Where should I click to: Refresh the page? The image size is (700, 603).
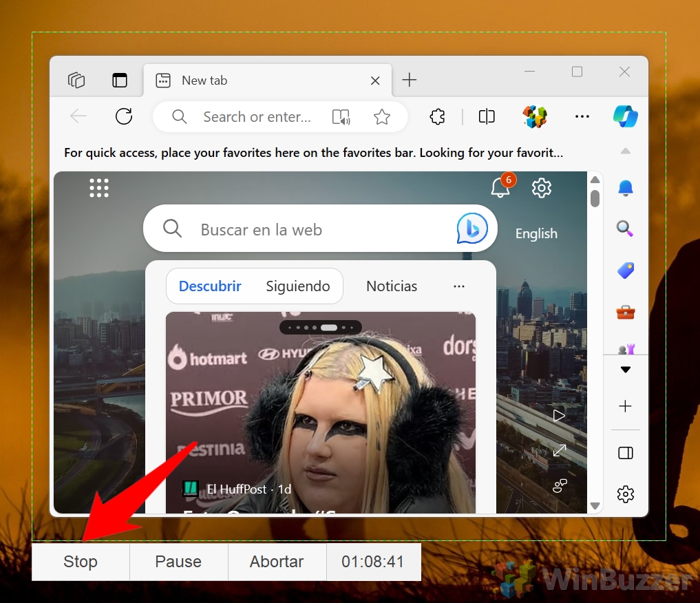tap(124, 116)
